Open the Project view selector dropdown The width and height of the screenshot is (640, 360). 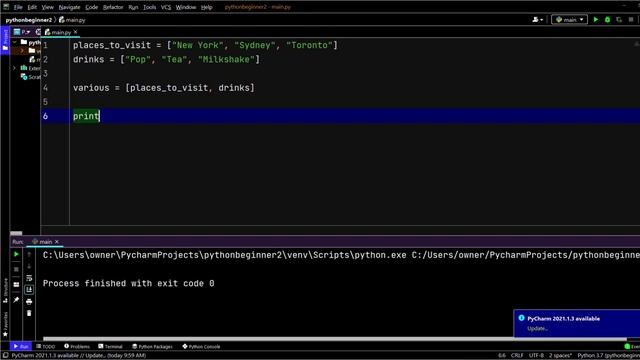[x=22, y=32]
